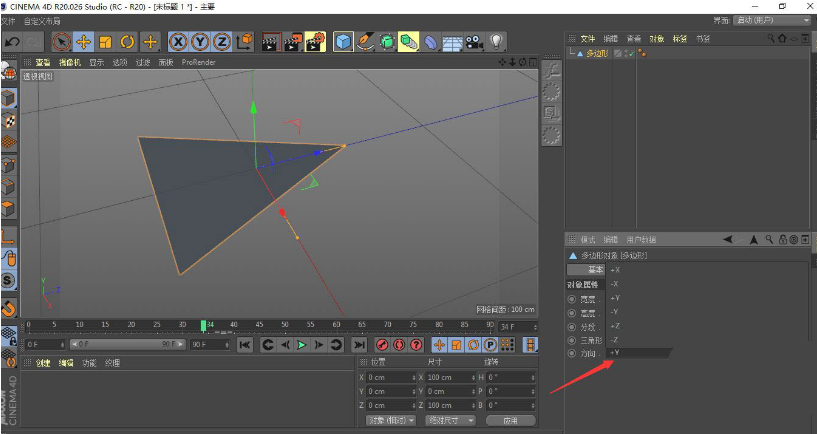This screenshot has height=434, width=817.
Task: Toggle the X axis lock
Action: (x=178, y=41)
